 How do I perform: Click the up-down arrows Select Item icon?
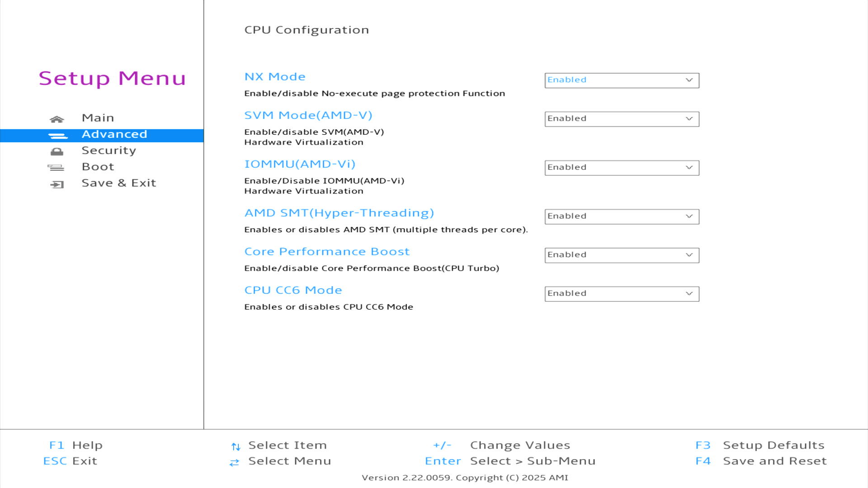pos(236,446)
